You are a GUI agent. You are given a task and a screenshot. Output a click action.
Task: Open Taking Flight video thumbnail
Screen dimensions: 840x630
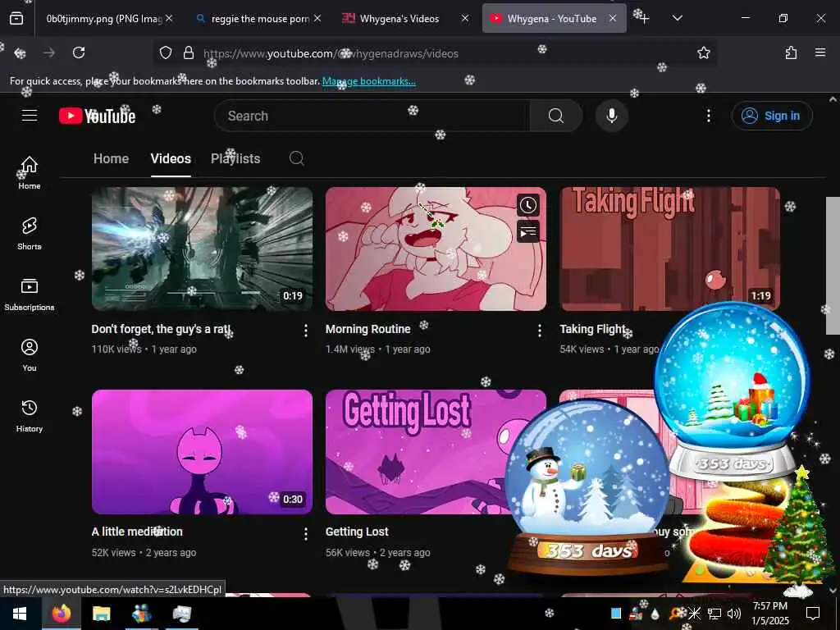pos(669,249)
